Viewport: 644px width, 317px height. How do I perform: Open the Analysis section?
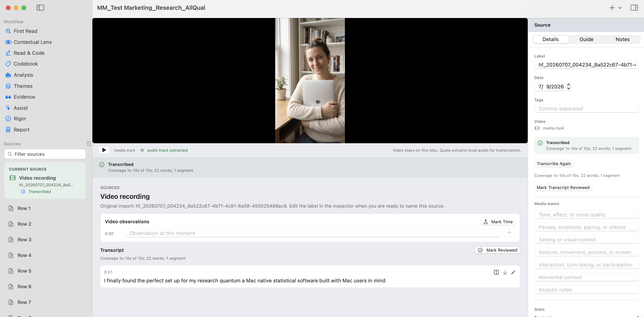click(x=23, y=75)
